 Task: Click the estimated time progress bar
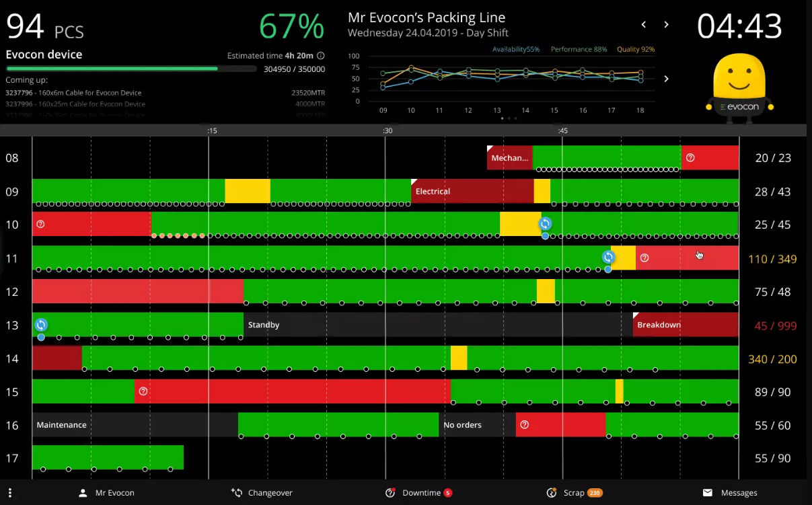pyautogui.click(x=131, y=68)
